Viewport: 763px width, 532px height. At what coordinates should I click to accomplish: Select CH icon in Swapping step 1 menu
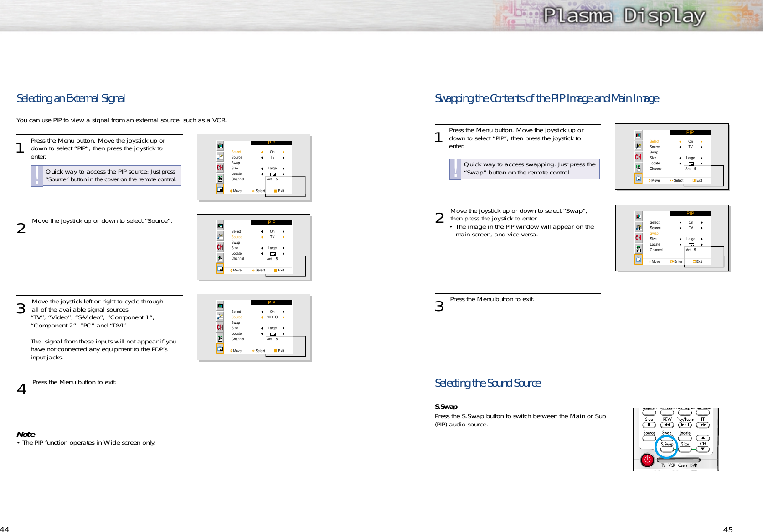(x=639, y=157)
